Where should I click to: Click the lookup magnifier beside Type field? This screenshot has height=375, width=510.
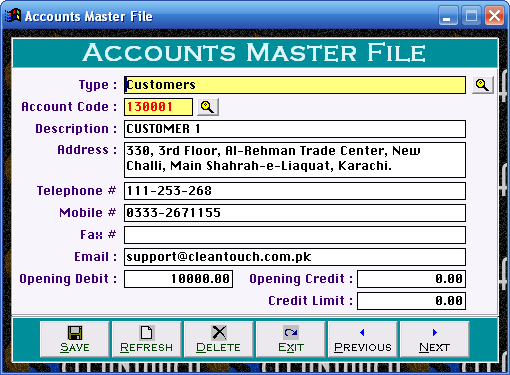point(482,85)
